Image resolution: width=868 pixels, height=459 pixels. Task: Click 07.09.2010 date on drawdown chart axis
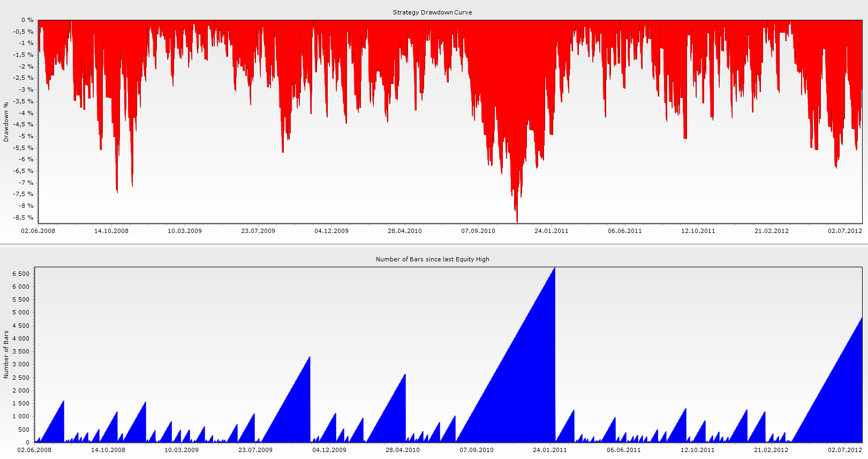[x=478, y=231]
